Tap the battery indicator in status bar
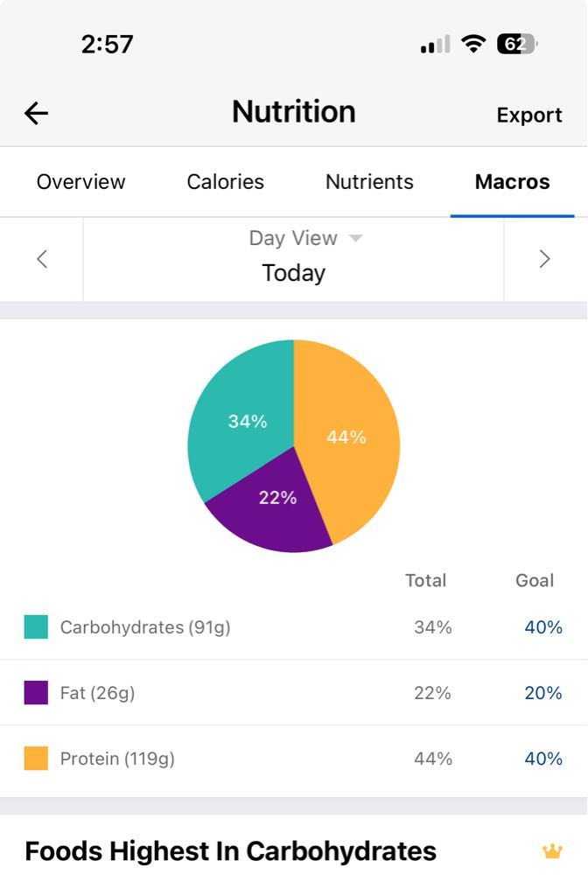Viewport: 588px width, 875px height. pos(516,44)
